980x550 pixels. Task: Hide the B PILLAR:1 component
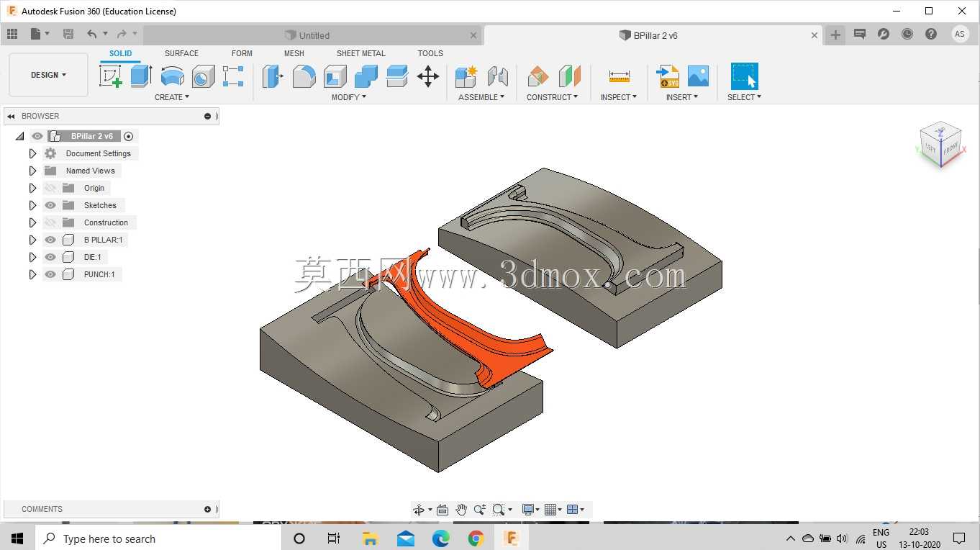[50, 240]
